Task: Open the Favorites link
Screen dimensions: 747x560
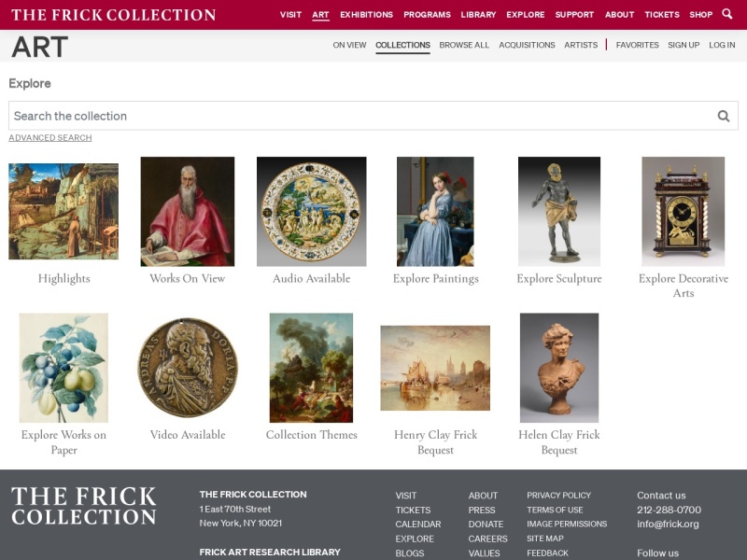Action: pos(637,45)
